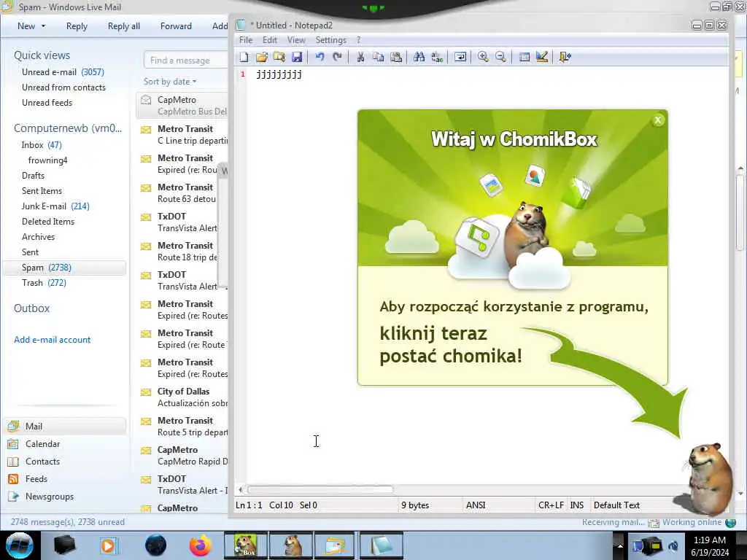The height and width of the screenshot is (560, 747).
Task: Open the Archives folder
Action: click(38, 236)
